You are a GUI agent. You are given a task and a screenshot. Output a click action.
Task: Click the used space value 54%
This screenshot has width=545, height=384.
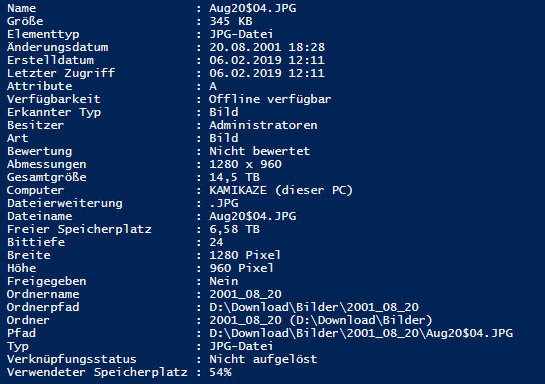tap(220, 372)
